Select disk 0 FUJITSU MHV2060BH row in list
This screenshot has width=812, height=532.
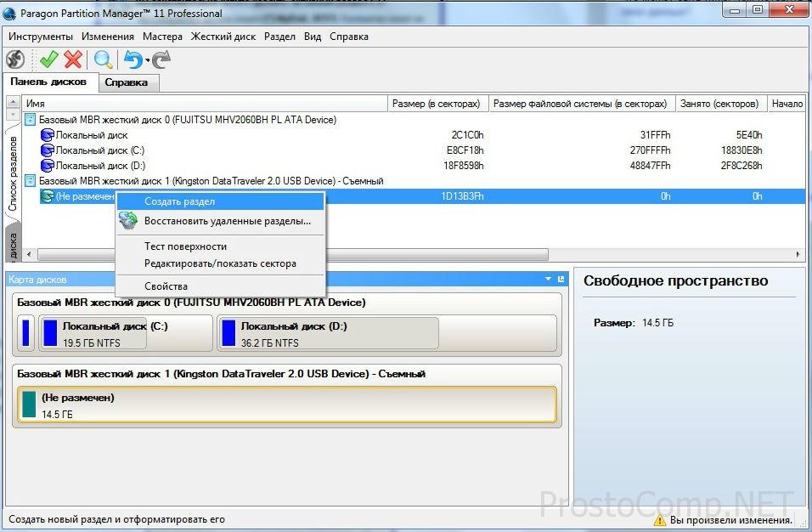[188, 120]
